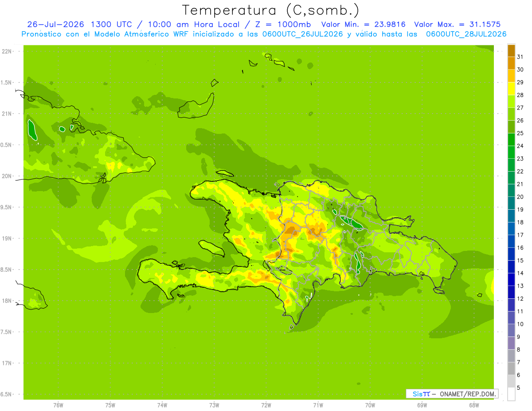Image resolution: width=532 pixels, height=411 pixels.
Task: Click the 29 degree yellow-orange colorbar swatch
Action: (x=511, y=76)
